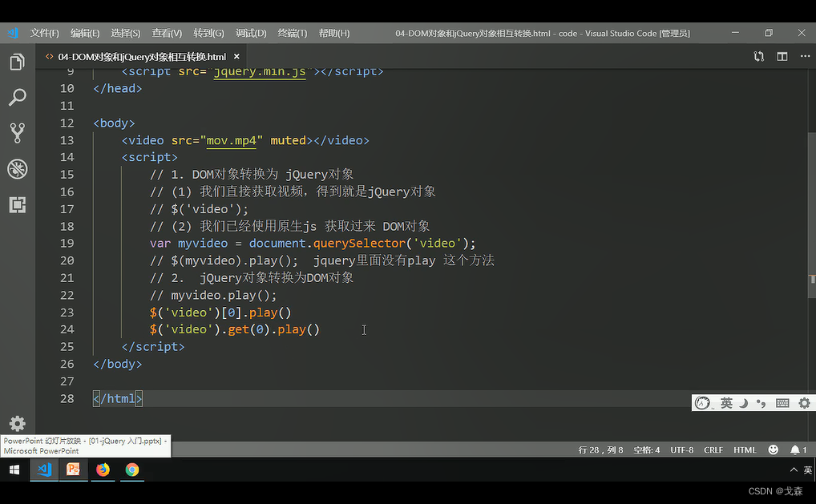Open the Source Control view
The width and height of the screenshot is (816, 504).
[17, 133]
